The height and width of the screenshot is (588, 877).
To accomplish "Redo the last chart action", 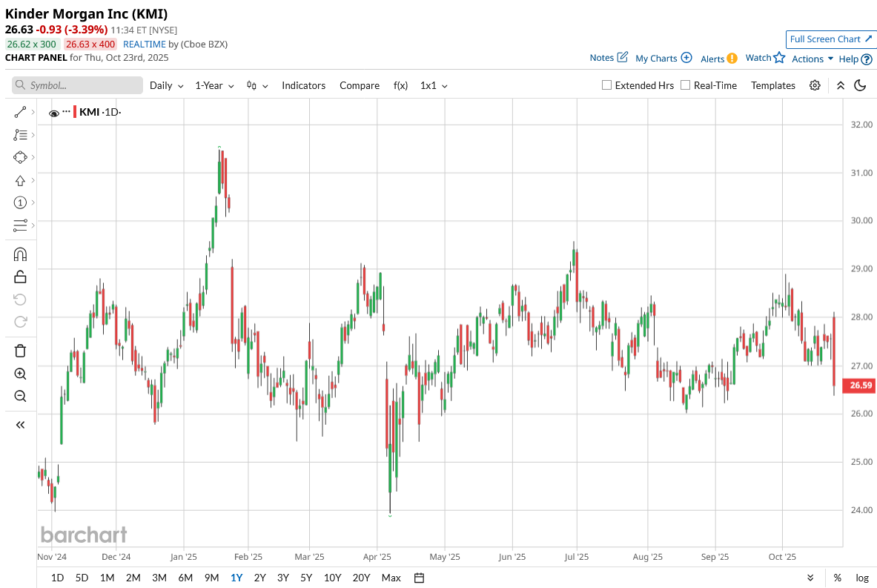I will click(x=20, y=322).
